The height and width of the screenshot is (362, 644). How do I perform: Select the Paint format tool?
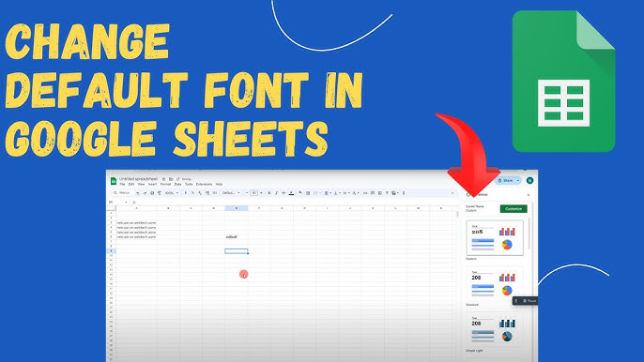[160, 193]
